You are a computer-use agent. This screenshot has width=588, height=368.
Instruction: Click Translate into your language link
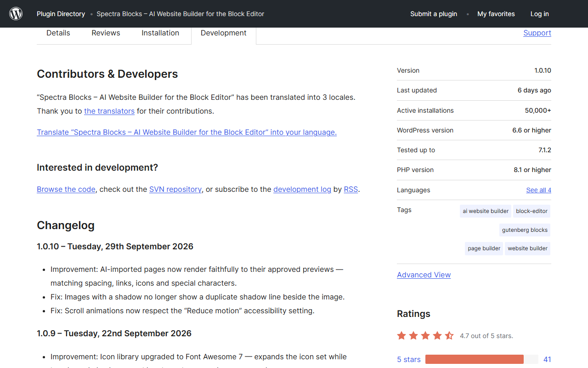click(187, 132)
